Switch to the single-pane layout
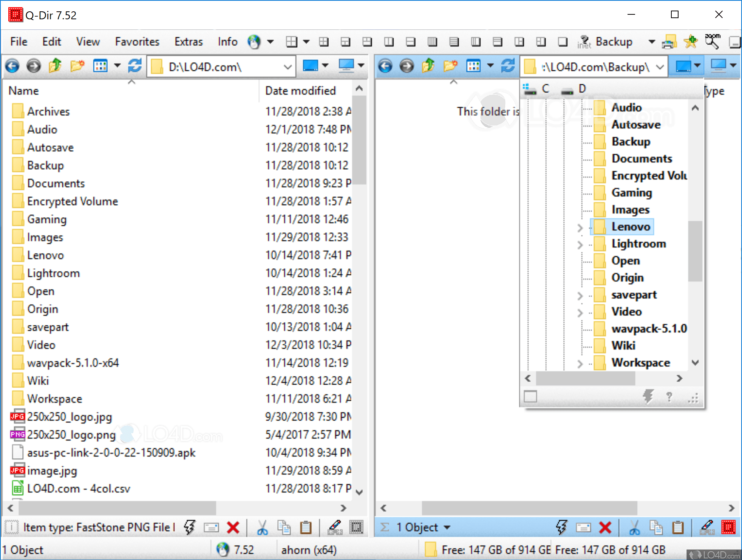Image resolution: width=742 pixels, height=560 pixels. tap(562, 42)
